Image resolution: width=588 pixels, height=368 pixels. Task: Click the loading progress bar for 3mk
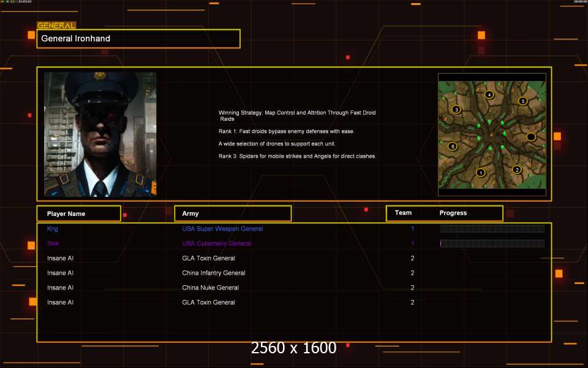pos(492,243)
